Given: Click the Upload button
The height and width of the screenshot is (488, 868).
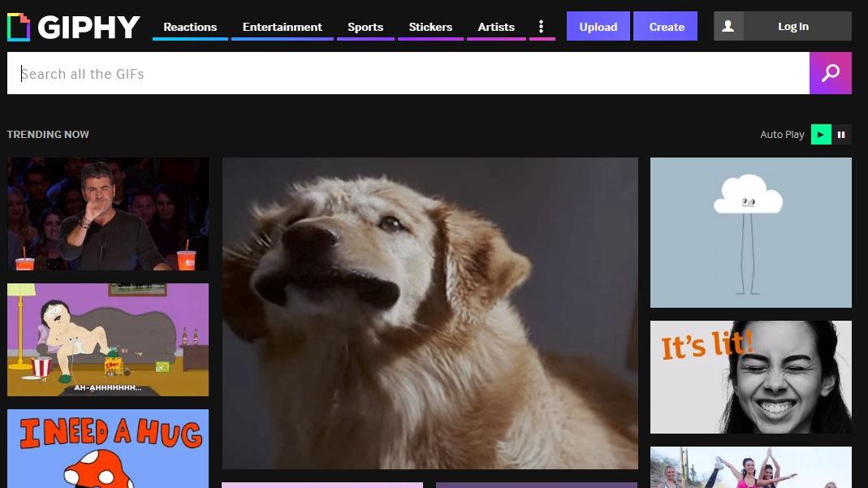Looking at the screenshot, I should click(598, 26).
